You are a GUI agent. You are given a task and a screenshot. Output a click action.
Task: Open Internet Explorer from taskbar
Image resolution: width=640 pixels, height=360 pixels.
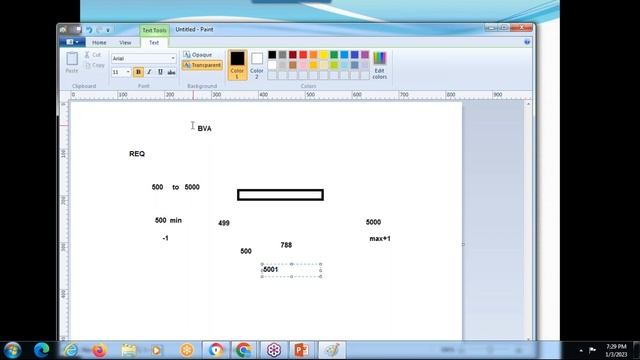point(71,350)
